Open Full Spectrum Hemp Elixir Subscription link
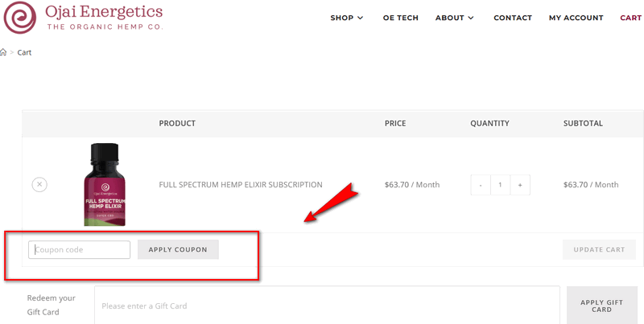The width and height of the screenshot is (644, 324). pyautogui.click(x=241, y=185)
